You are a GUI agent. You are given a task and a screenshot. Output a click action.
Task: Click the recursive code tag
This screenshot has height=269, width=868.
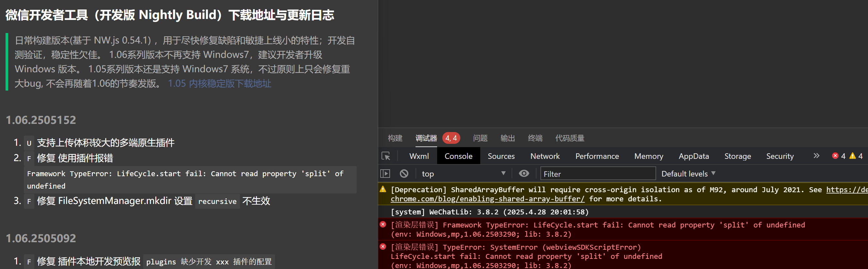pos(217,201)
